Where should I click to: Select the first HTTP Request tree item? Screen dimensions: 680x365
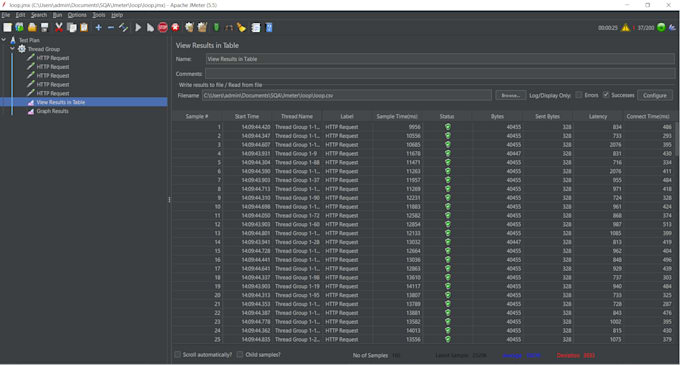point(52,58)
